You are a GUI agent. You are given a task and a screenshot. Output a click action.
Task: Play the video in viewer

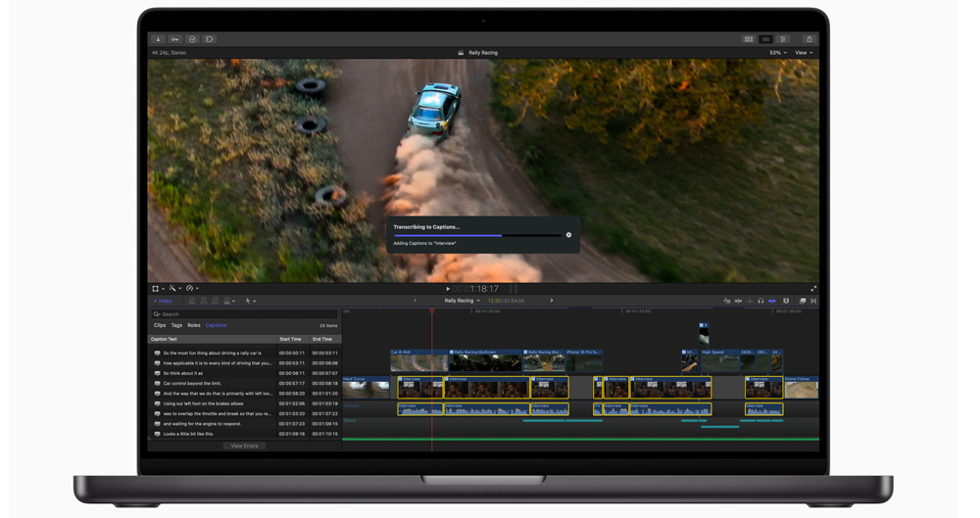(448, 289)
